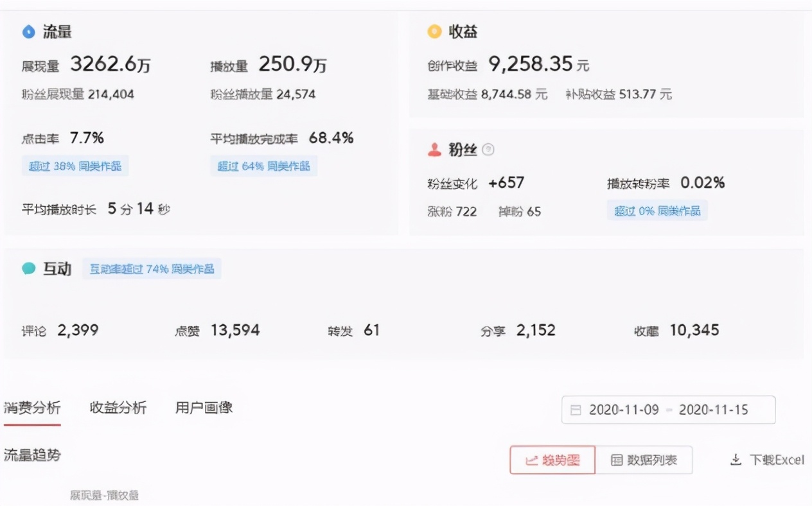Switch to 趋势图 view

coord(551,460)
